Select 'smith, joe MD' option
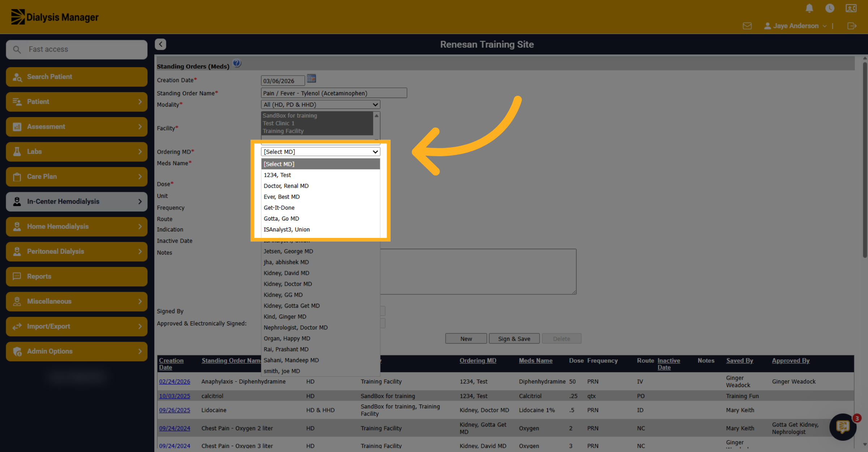This screenshot has width=868, height=452. pos(320,371)
